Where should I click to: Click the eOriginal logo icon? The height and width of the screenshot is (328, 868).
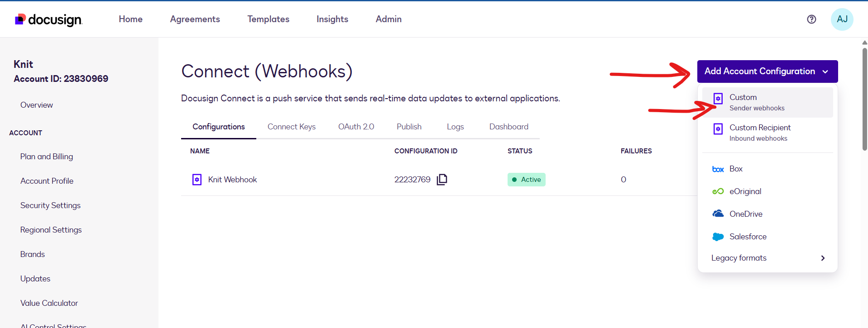718,191
